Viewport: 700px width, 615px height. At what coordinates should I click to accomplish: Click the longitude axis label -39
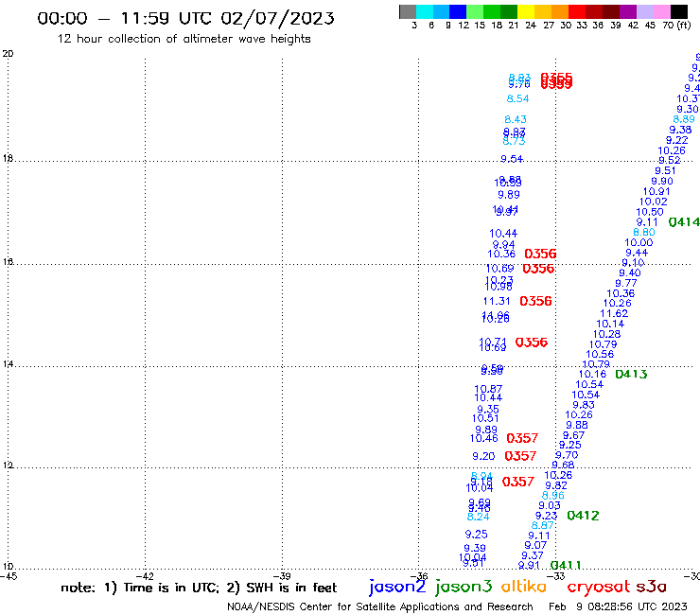pyautogui.click(x=283, y=576)
